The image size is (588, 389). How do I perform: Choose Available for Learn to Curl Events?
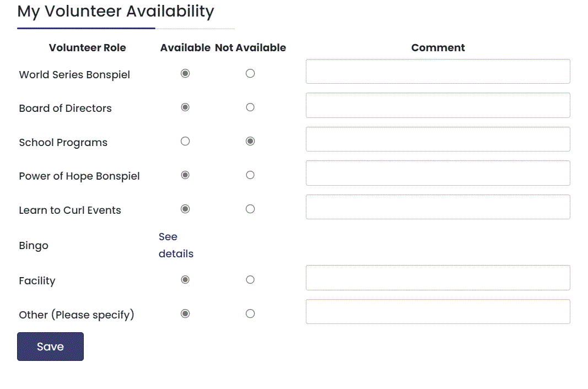pyautogui.click(x=185, y=209)
